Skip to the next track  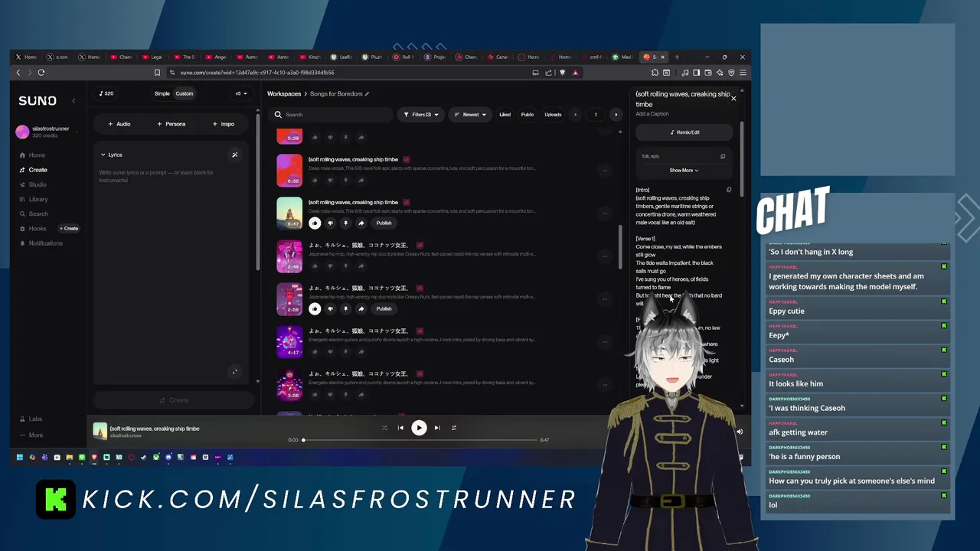(437, 428)
